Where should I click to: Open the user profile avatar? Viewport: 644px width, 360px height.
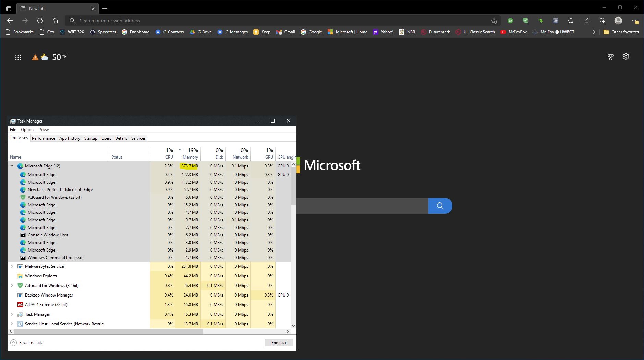(x=618, y=21)
